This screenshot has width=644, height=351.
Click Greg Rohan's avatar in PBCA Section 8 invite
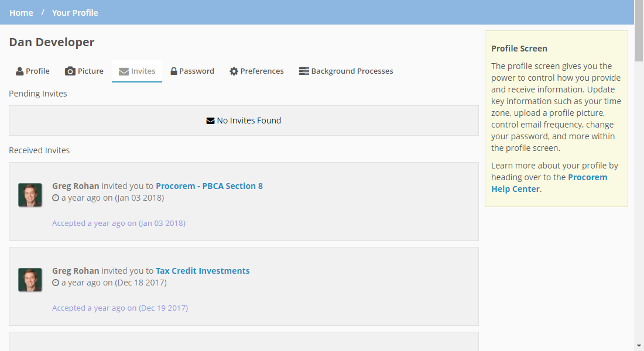pyautogui.click(x=30, y=195)
